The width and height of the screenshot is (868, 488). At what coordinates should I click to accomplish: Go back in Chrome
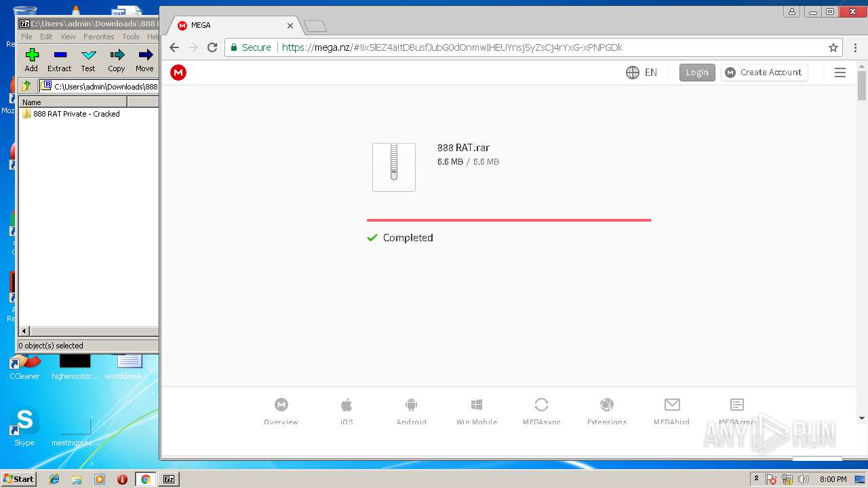tap(174, 47)
